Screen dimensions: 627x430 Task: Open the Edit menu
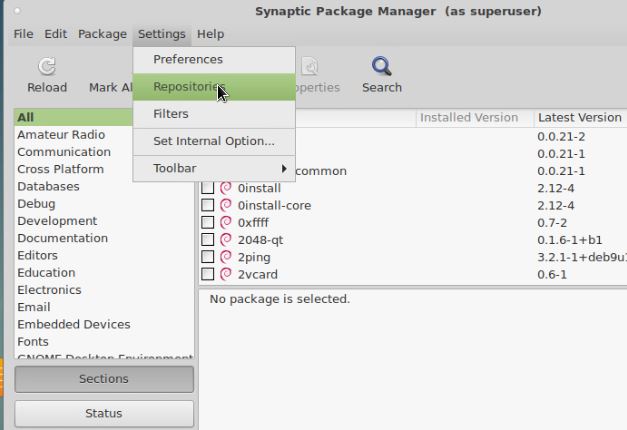(x=56, y=34)
